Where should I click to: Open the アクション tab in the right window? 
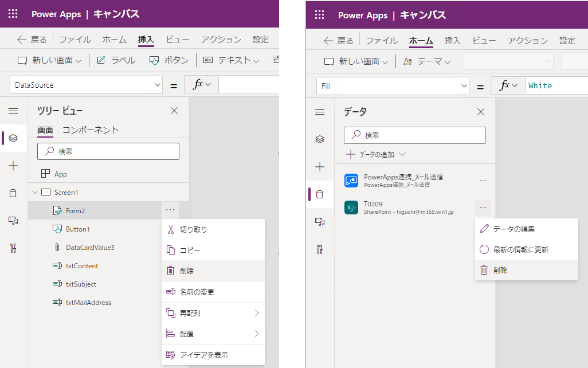[528, 41]
